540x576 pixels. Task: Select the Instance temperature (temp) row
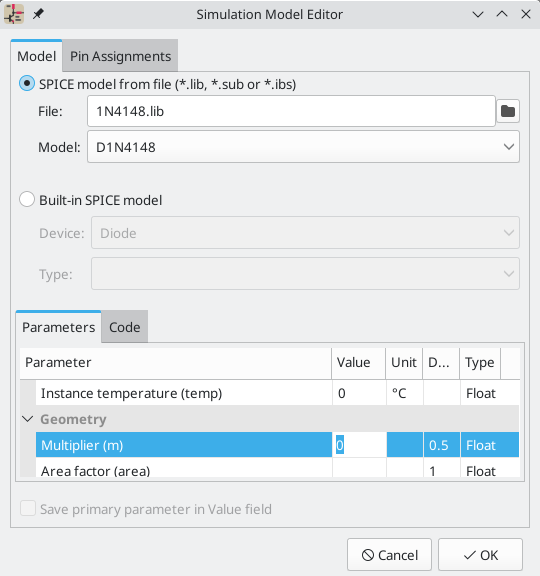coord(277,393)
